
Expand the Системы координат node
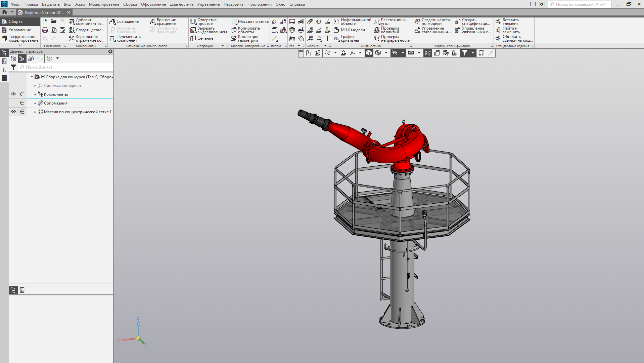35,86
